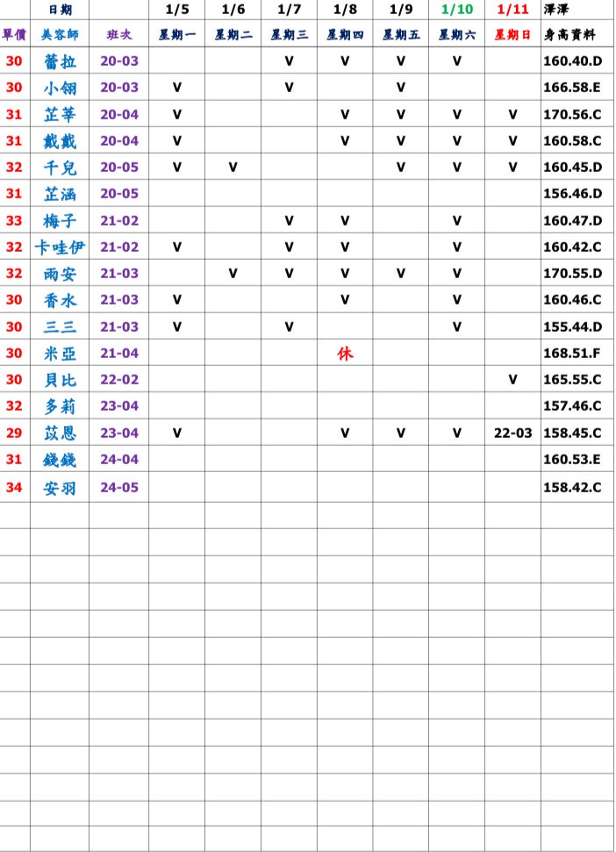The width and height of the screenshot is (616, 852).
Task: Select the 22-03 cell in 苡恩's Sunday column
Action: click(512, 433)
